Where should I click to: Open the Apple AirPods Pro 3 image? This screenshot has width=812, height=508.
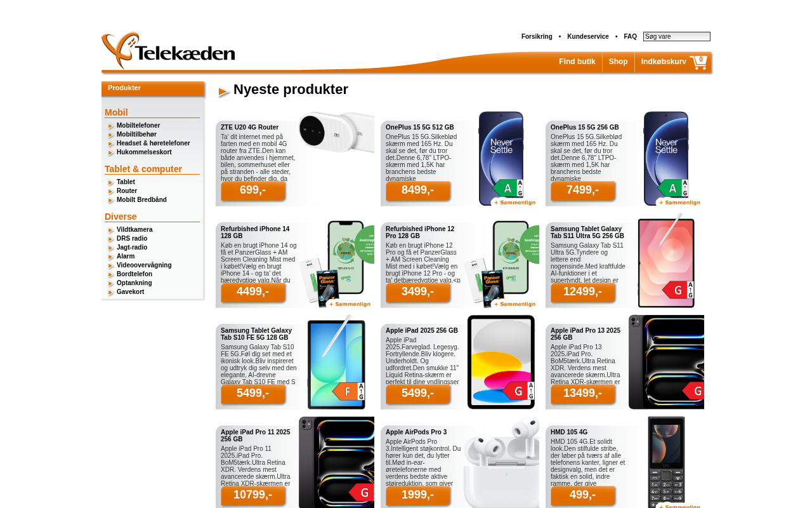click(x=501, y=462)
